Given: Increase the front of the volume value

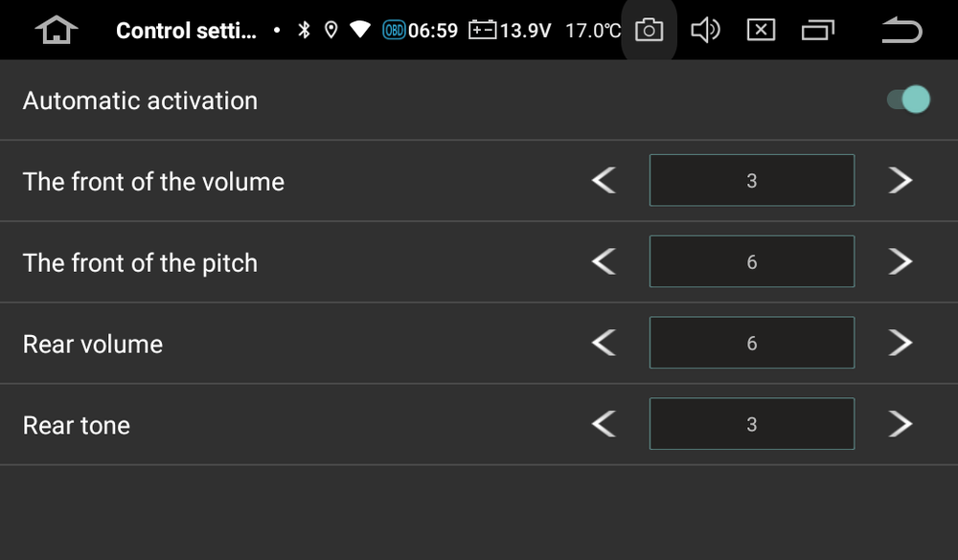Looking at the screenshot, I should click(x=899, y=180).
